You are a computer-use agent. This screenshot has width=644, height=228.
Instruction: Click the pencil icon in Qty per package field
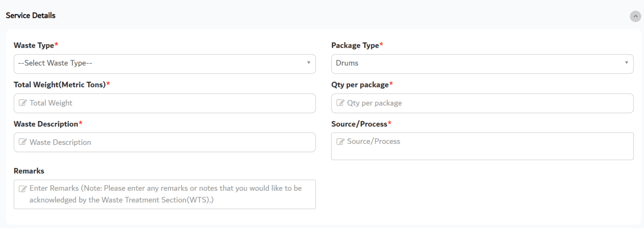click(x=340, y=103)
